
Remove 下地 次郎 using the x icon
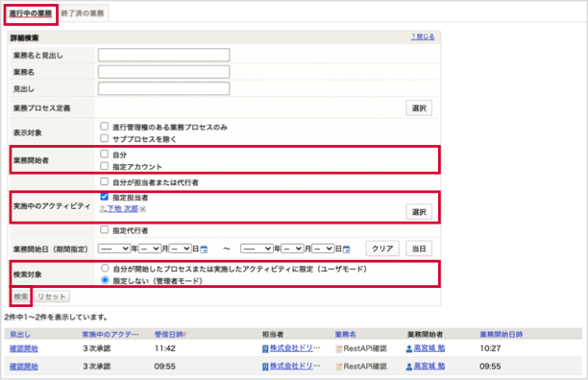click(x=143, y=209)
